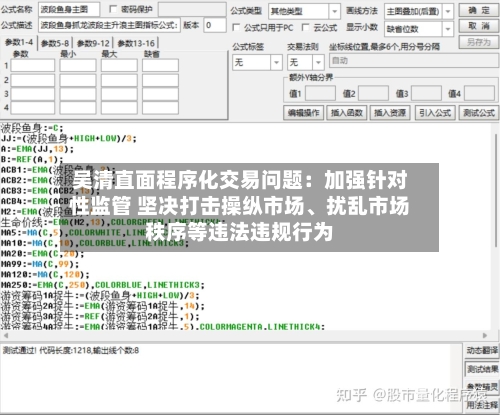Switch to the 参数13-16 tab
This screenshot has width=500, height=415.
pyautogui.click(x=136, y=44)
